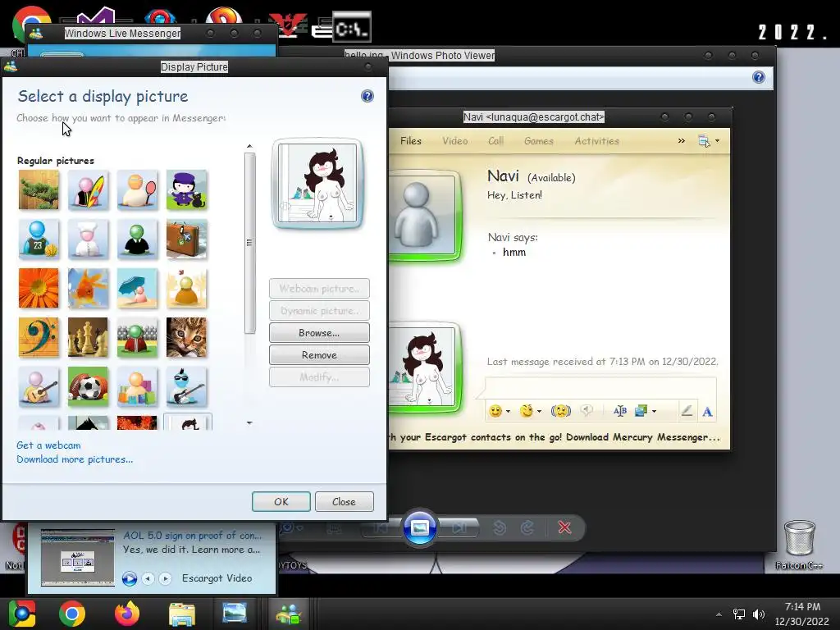Open the taskbar volume icon
This screenshot has height=630, width=840.
[759, 614]
